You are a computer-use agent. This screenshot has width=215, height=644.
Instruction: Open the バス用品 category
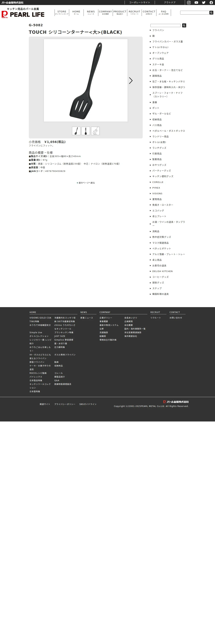(x=157, y=125)
